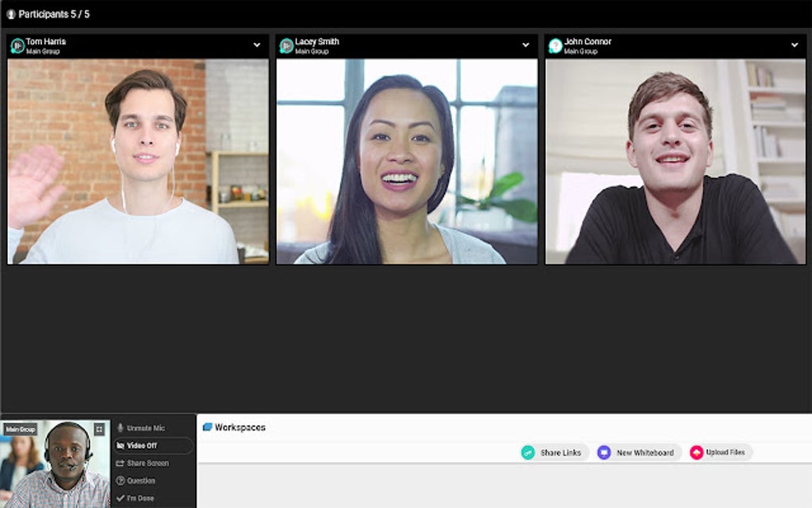Expand Lacey Smith's video menu chevron
The width and height of the screenshot is (812, 508).
[525, 45]
